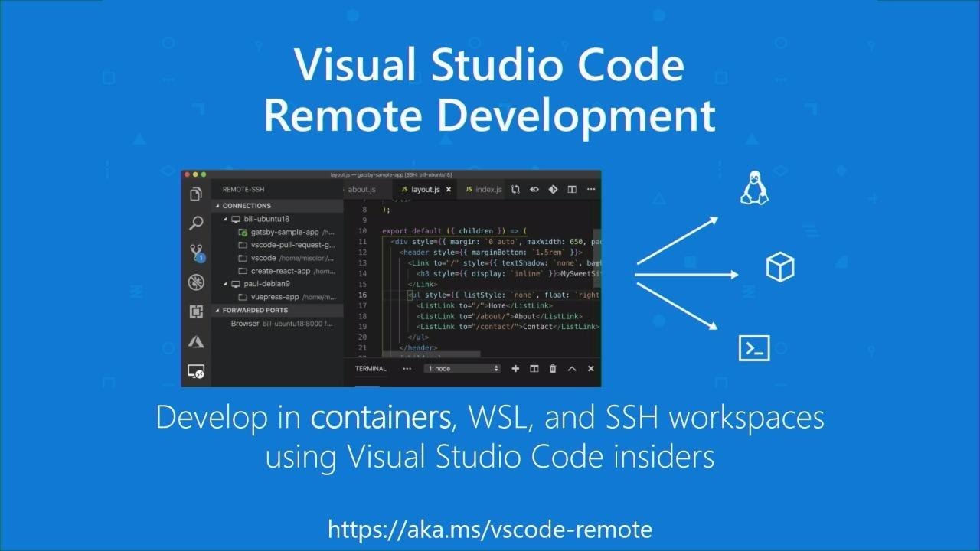The height and width of the screenshot is (551, 980).
Task: Click the diamond git icon in editor toolbar
Action: coord(553,189)
